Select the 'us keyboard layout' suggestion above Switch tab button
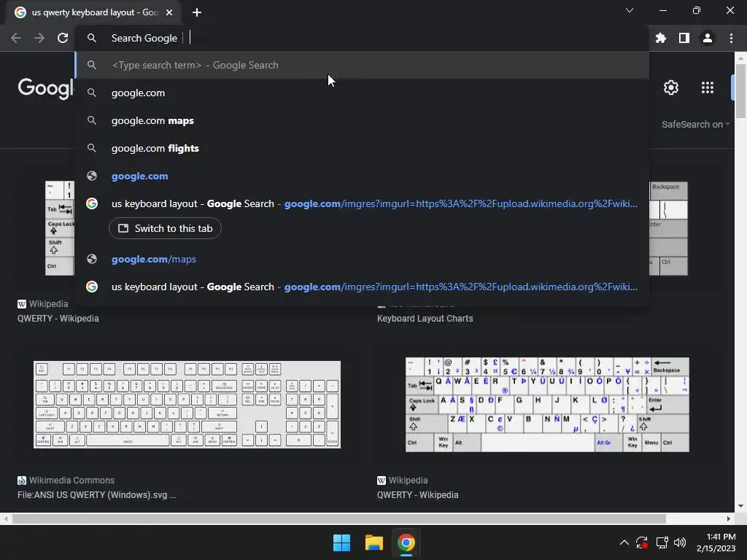The height and width of the screenshot is (560, 747). [362, 204]
